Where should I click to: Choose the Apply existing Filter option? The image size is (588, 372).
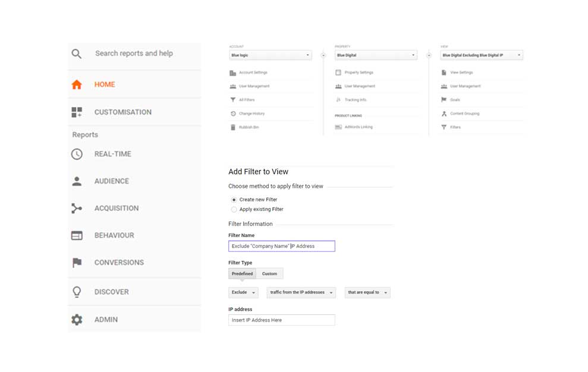tap(234, 209)
